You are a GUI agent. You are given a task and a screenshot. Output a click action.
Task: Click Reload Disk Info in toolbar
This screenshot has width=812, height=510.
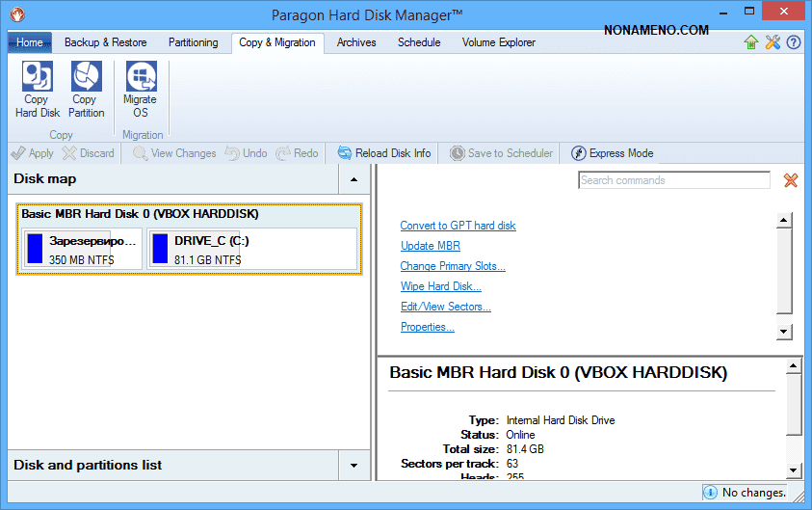[383, 153]
